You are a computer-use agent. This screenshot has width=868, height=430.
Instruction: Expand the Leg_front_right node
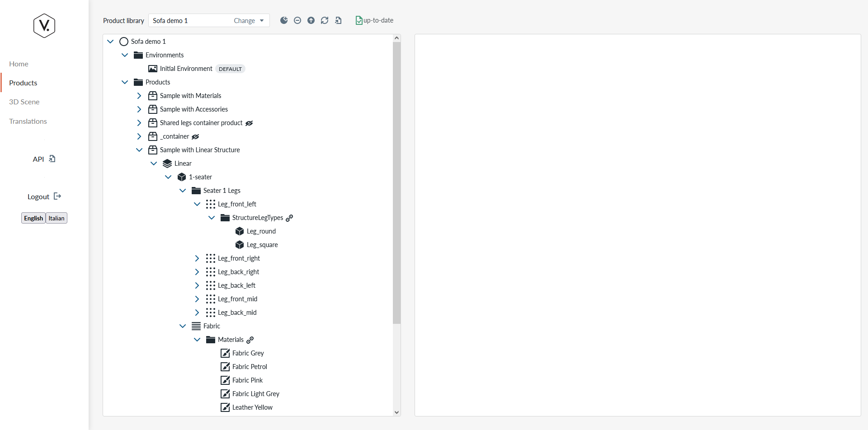pos(197,258)
